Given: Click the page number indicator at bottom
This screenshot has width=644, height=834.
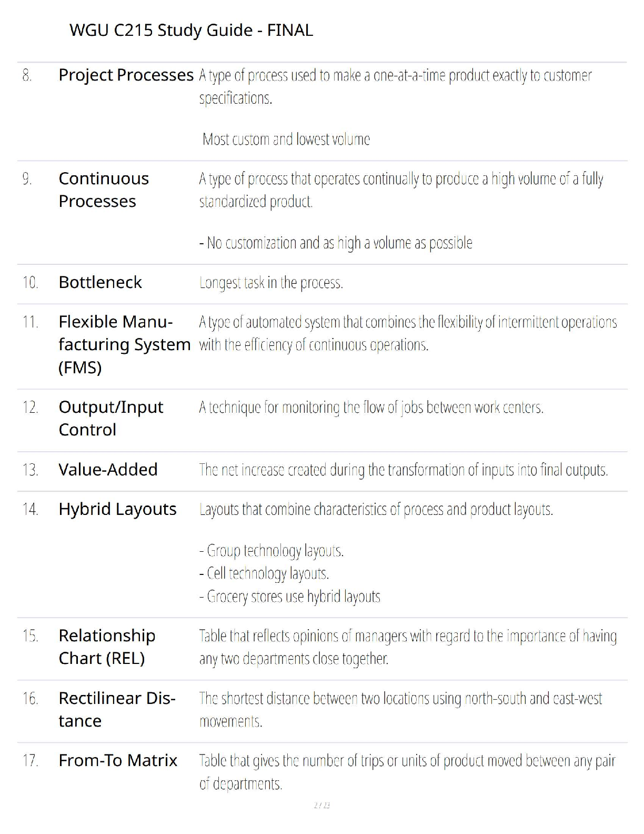Looking at the screenshot, I should coord(321,805).
